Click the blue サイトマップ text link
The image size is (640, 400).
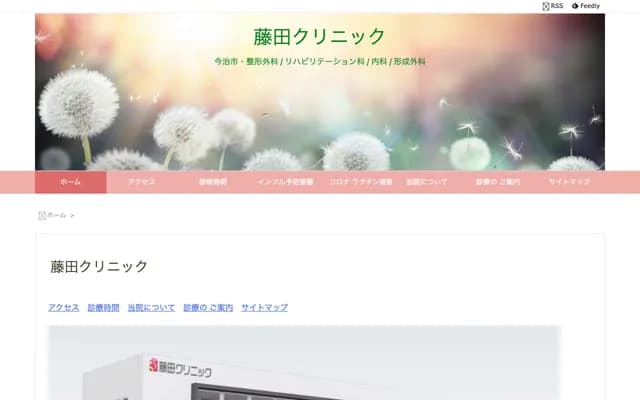pyautogui.click(x=264, y=307)
